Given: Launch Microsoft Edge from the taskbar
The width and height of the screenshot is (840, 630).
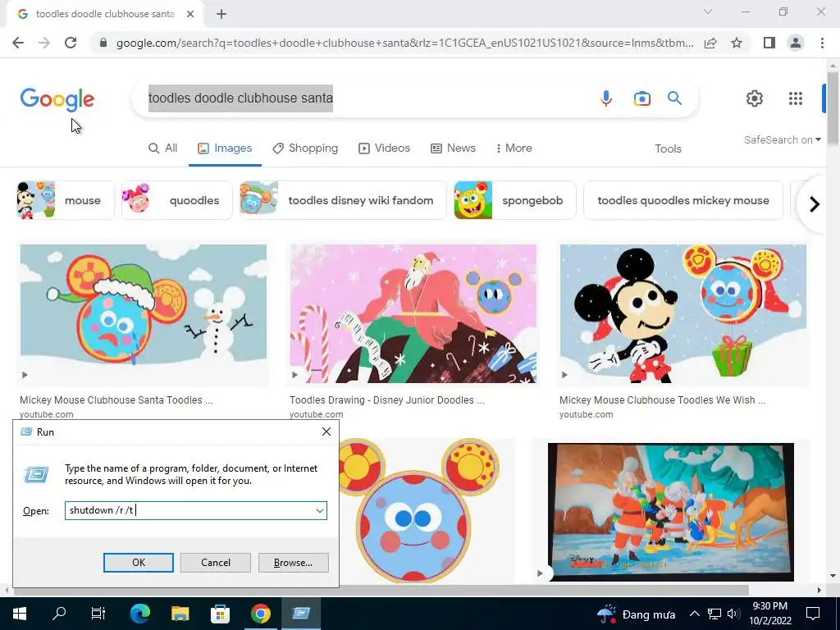Looking at the screenshot, I should point(139,614).
